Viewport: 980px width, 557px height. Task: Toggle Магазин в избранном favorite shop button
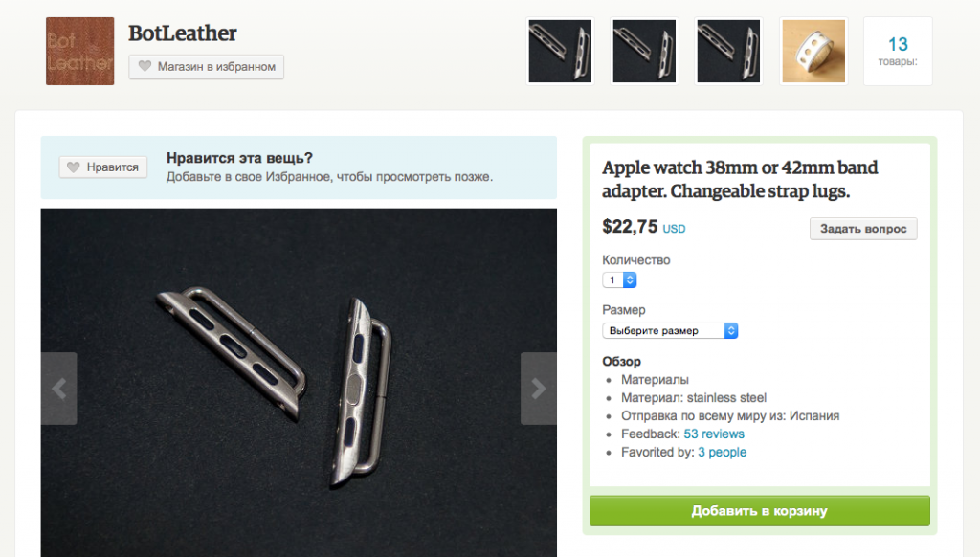point(207,66)
